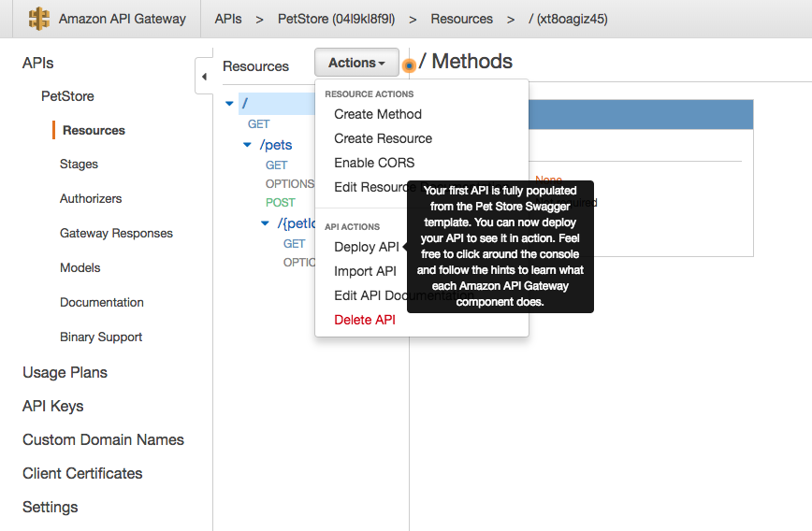Open the Actions dropdown button
The width and height of the screenshot is (812, 531).
tap(356, 63)
